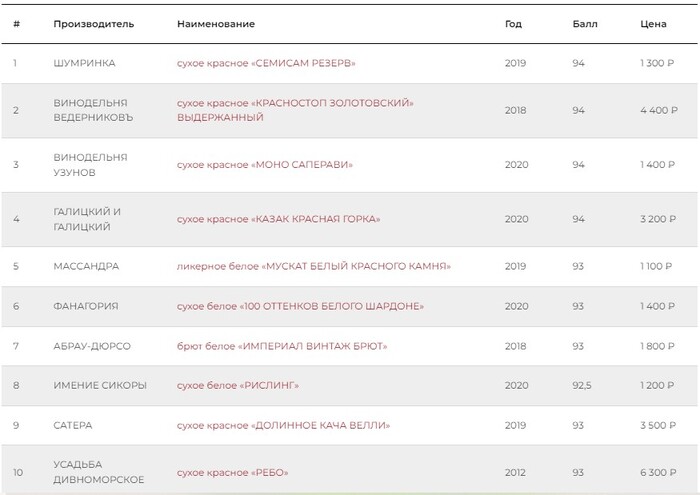Select the МАССАНДРА producer cell
The width and height of the screenshot is (700, 495).
tap(86, 267)
